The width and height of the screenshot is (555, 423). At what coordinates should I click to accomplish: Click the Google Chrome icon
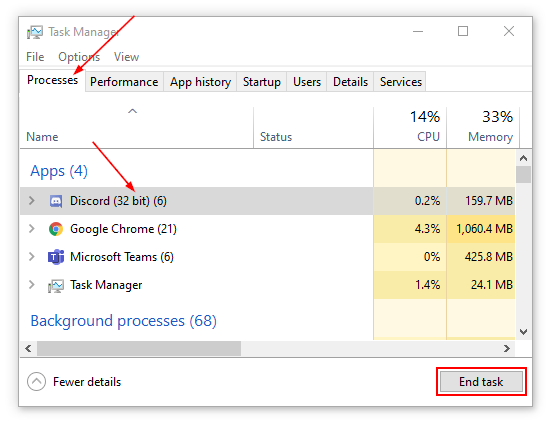pos(56,229)
